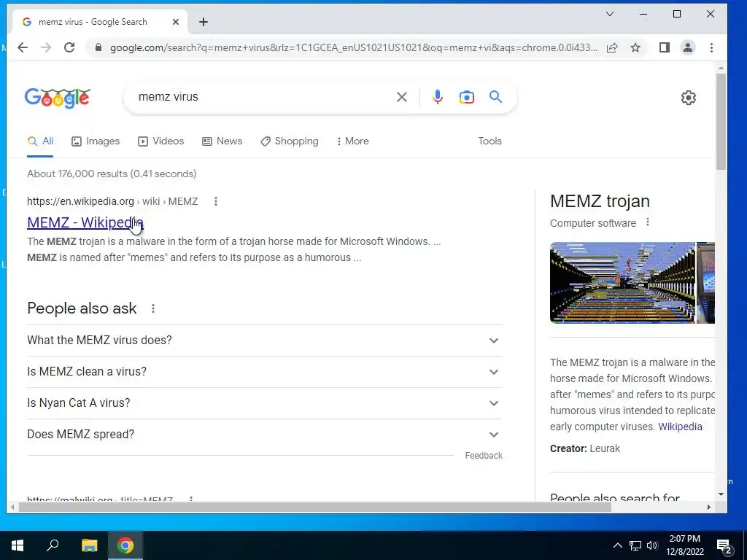Click the Feedback link
Screen dimensions: 747x560
484,456
